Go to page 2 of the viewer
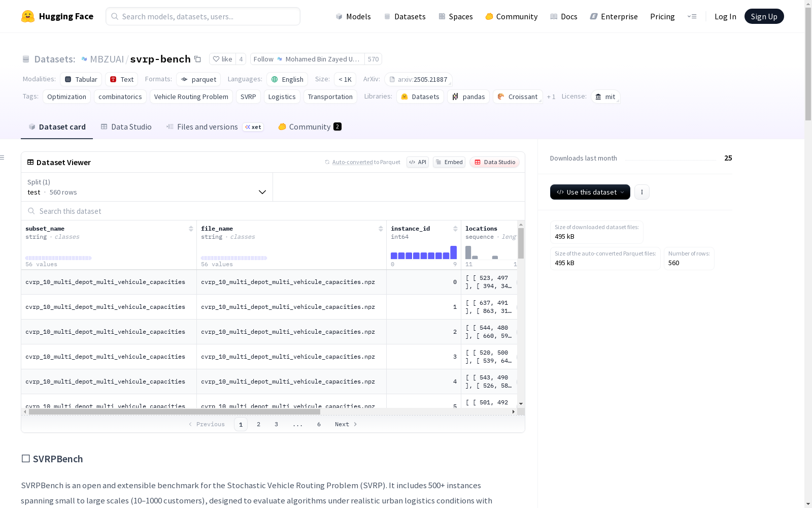 pos(258,424)
